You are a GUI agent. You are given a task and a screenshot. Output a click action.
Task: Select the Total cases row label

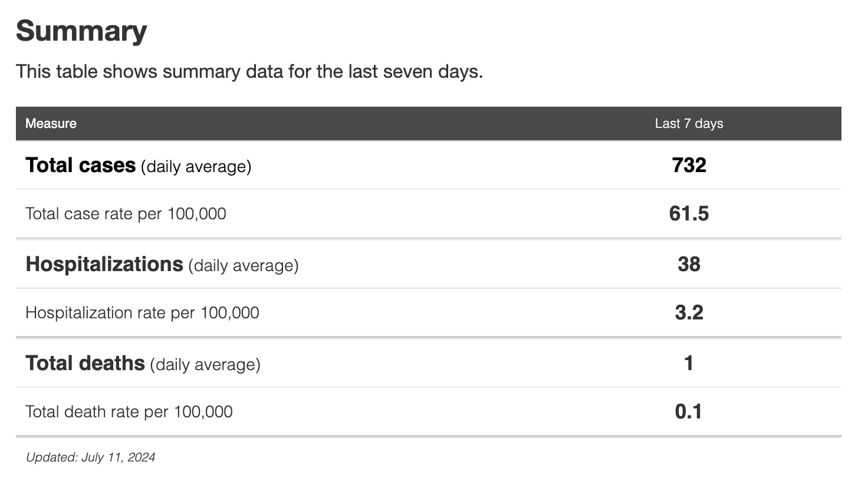click(81, 166)
